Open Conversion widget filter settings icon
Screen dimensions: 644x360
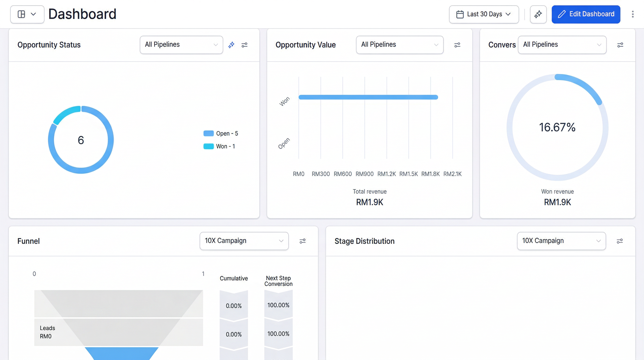tap(620, 45)
